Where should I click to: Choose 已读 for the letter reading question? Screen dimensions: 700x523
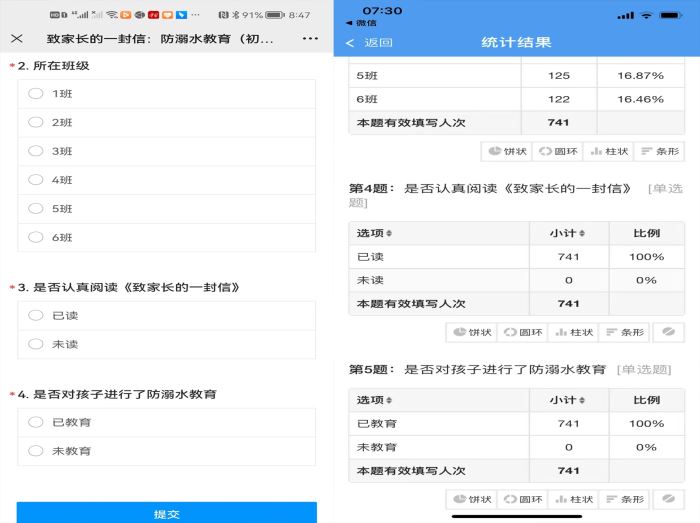[36, 315]
